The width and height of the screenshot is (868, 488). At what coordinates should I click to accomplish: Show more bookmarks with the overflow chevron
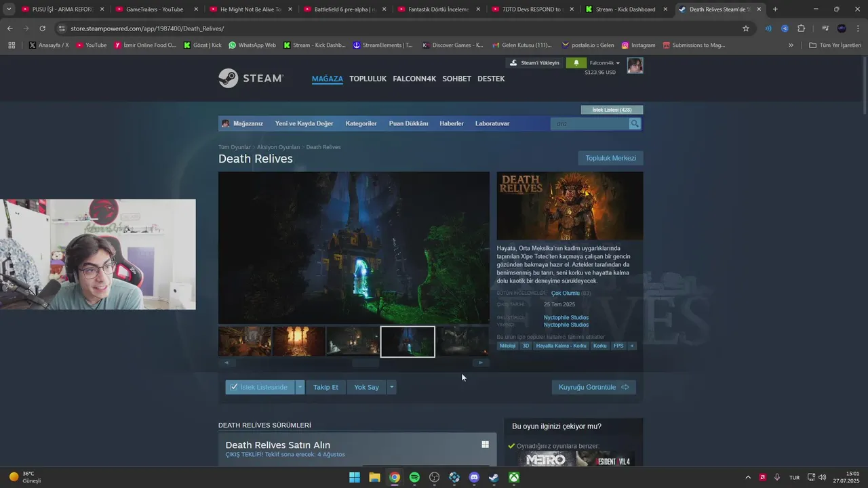click(791, 45)
